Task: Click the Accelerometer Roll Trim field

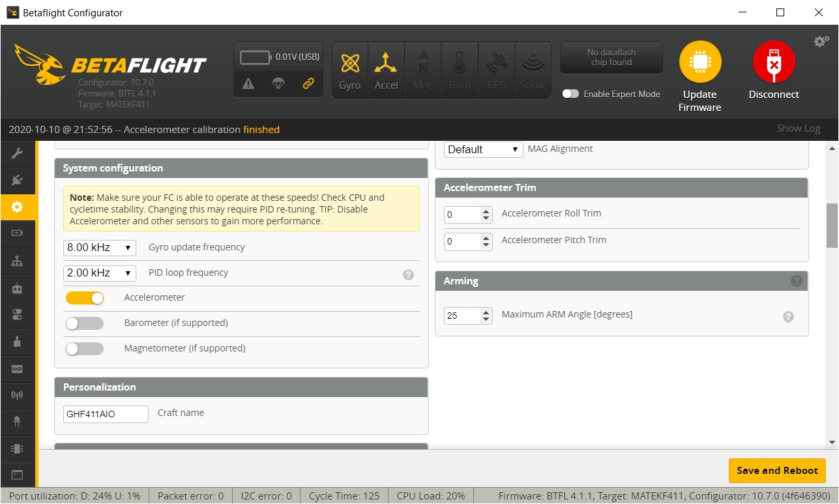Action: (468, 215)
